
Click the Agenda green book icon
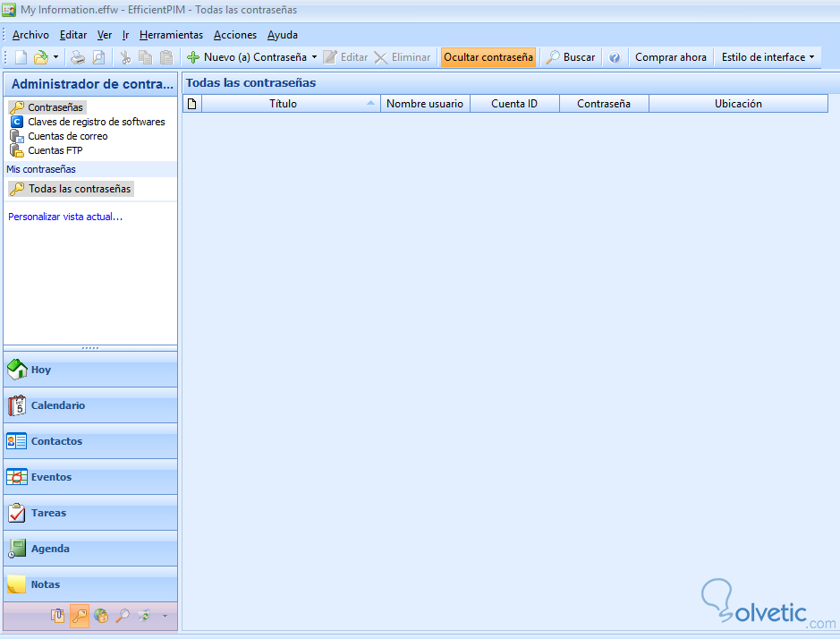tap(17, 549)
